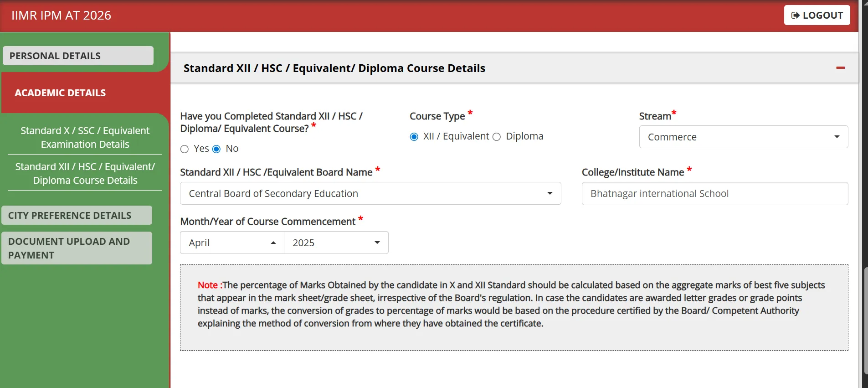Open the Stream dropdown showing Commerce

click(744, 137)
